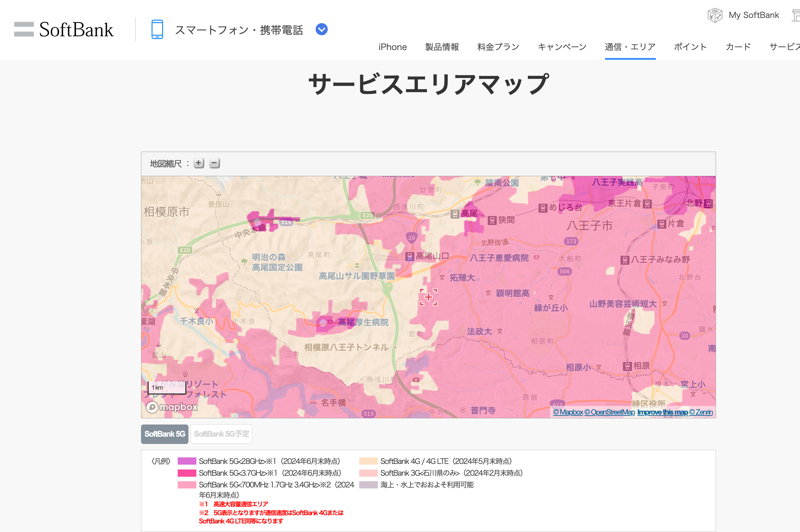Viewport: 800px width, 532px height.
Task: Select the SoftBank 5G予定 layer tab
Action: point(221,434)
